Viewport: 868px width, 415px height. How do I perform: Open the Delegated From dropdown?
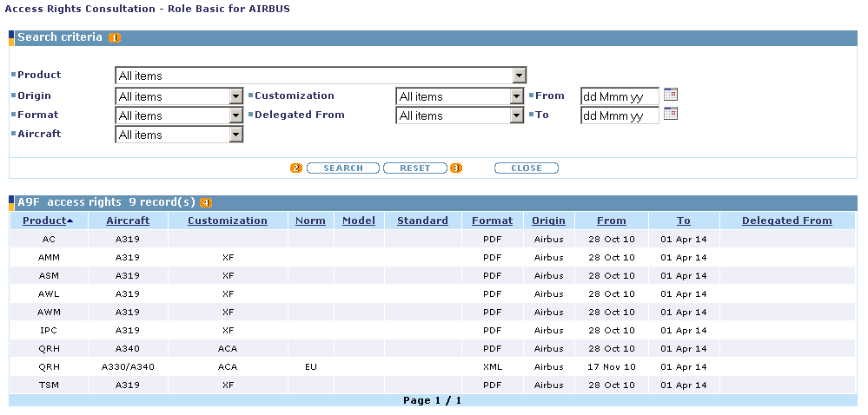[460, 115]
